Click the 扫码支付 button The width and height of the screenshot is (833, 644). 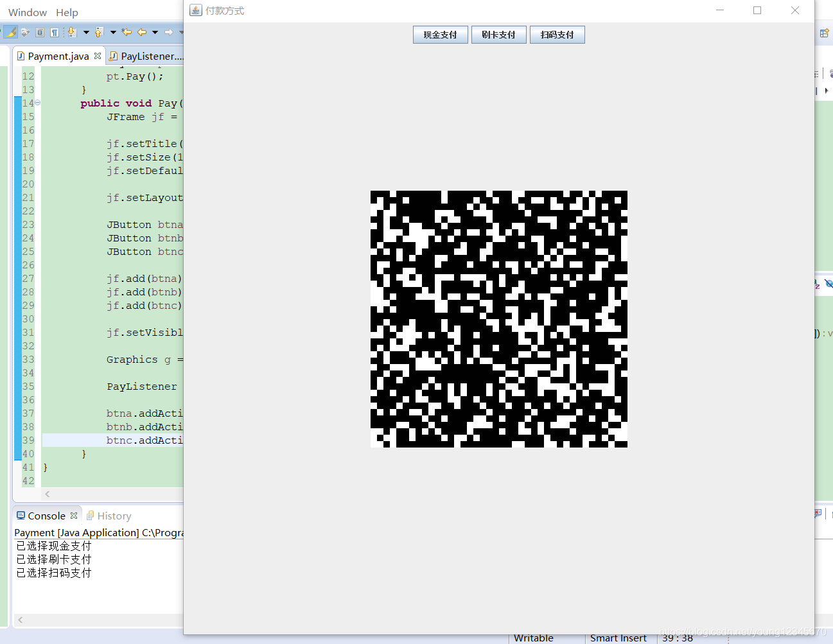[x=557, y=35]
